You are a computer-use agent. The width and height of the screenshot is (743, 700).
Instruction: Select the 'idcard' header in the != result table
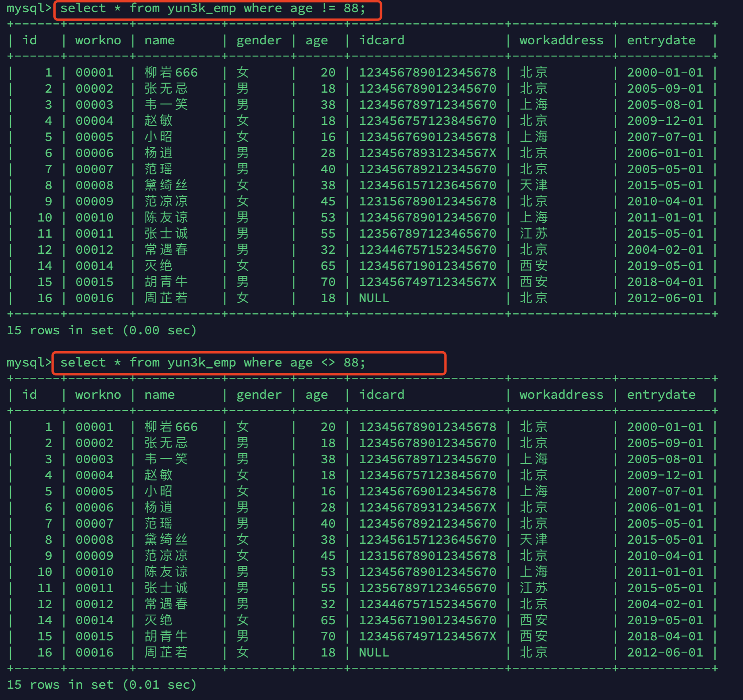pos(382,40)
